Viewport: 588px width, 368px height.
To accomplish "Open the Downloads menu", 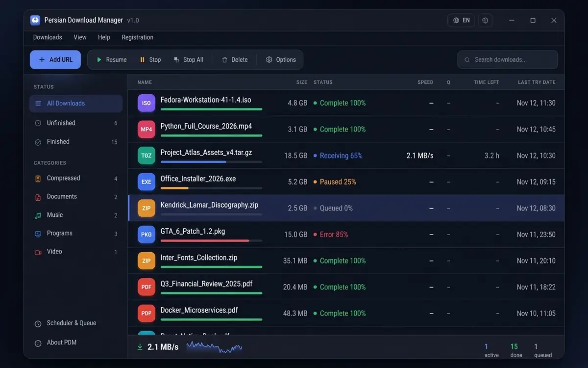I will (x=48, y=37).
